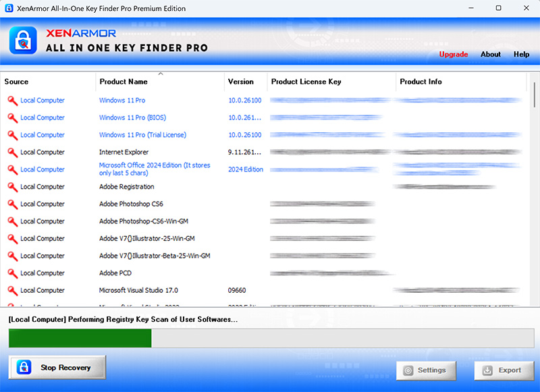The image size is (540, 392).
Task: Select the Adobe Photoshop-CS6-Win-GM entry
Action: 144,221
